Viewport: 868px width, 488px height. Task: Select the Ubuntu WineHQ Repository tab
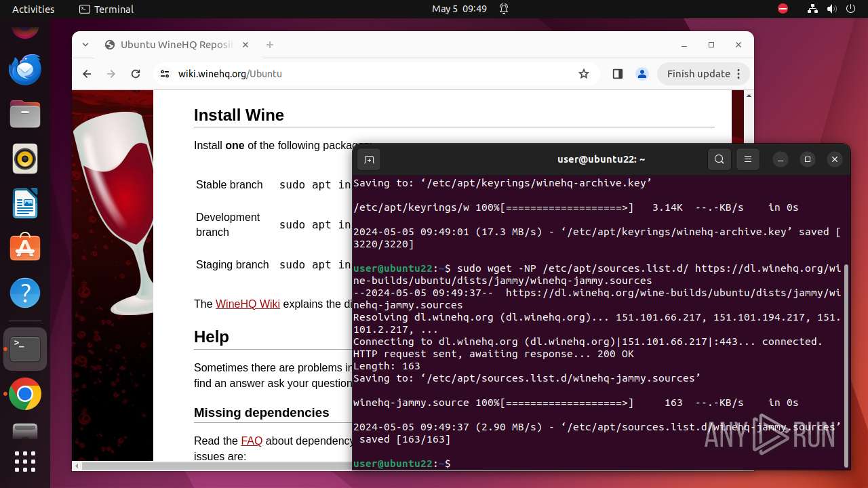pyautogui.click(x=176, y=45)
